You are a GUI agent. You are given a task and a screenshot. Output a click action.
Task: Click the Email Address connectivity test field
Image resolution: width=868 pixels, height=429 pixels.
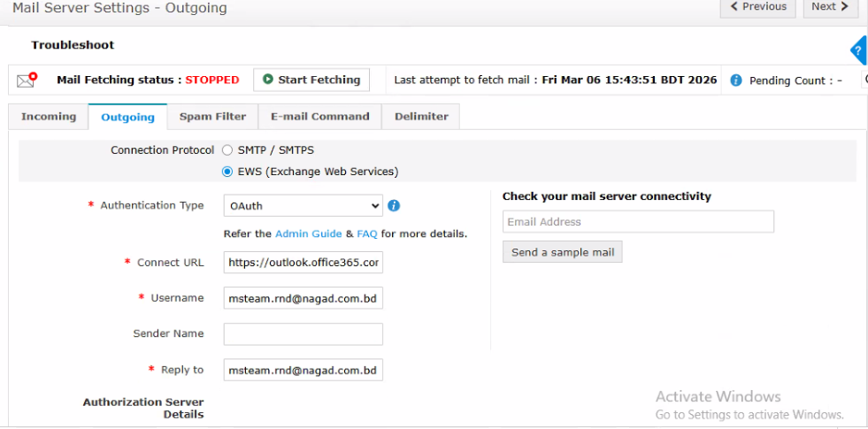638,222
